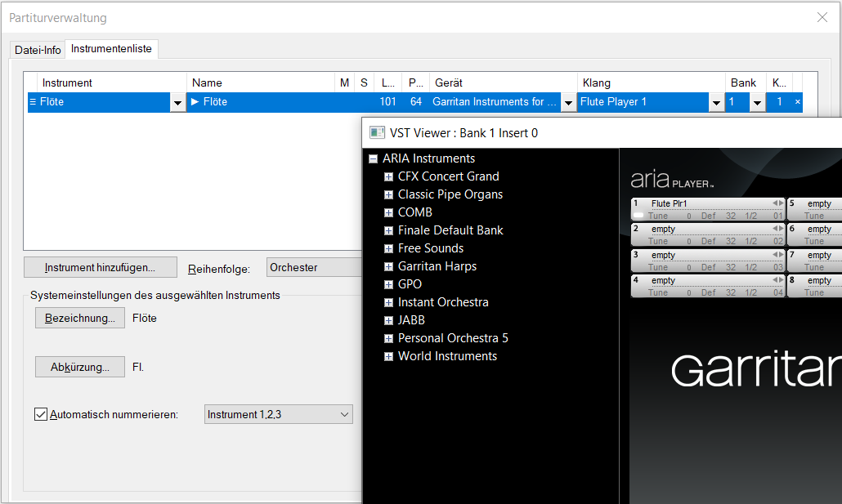842x504 pixels.
Task: Expand the JABB node
Action: (389, 320)
